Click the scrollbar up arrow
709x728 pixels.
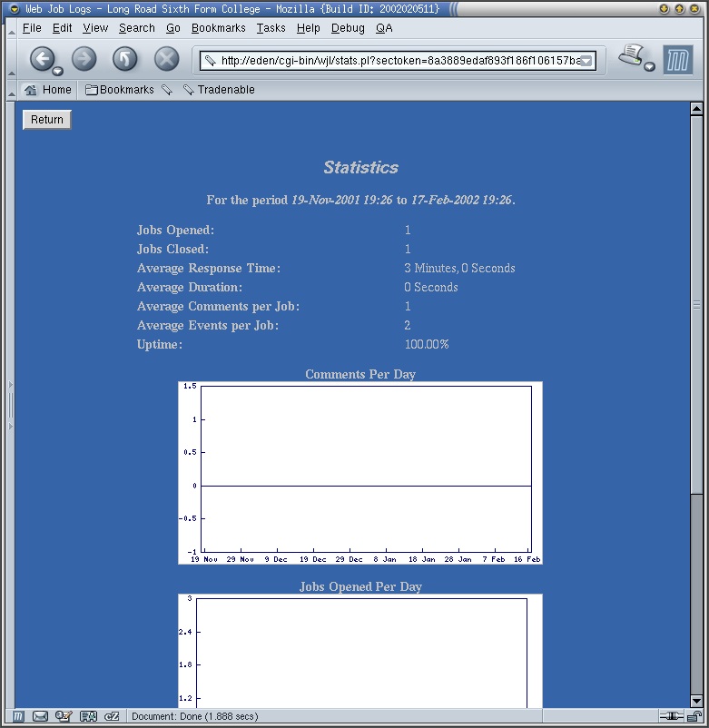pos(696,109)
